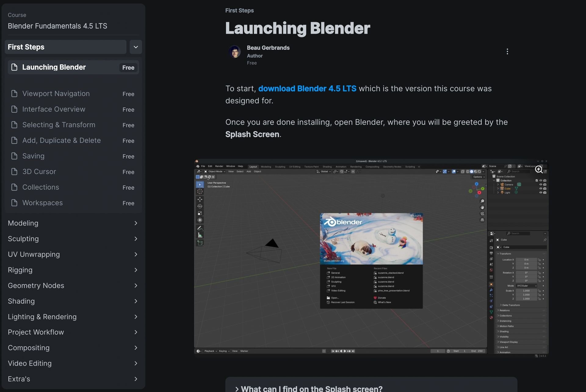Expand 'What can I find on the Splash screen?'
The width and height of the screenshot is (586, 392).
311,388
